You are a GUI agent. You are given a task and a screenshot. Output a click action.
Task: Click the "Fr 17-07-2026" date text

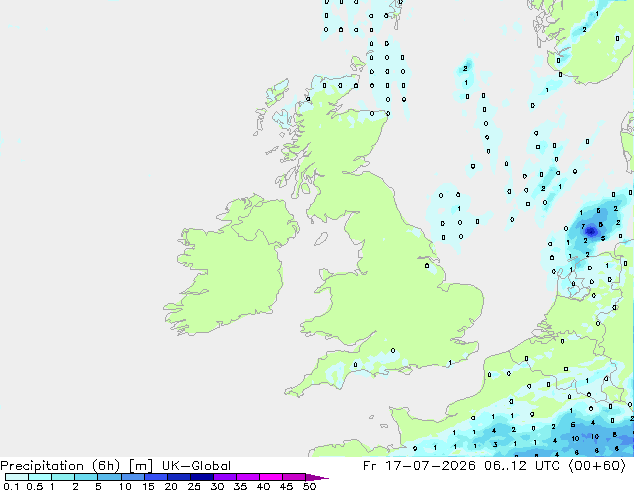tap(419, 466)
